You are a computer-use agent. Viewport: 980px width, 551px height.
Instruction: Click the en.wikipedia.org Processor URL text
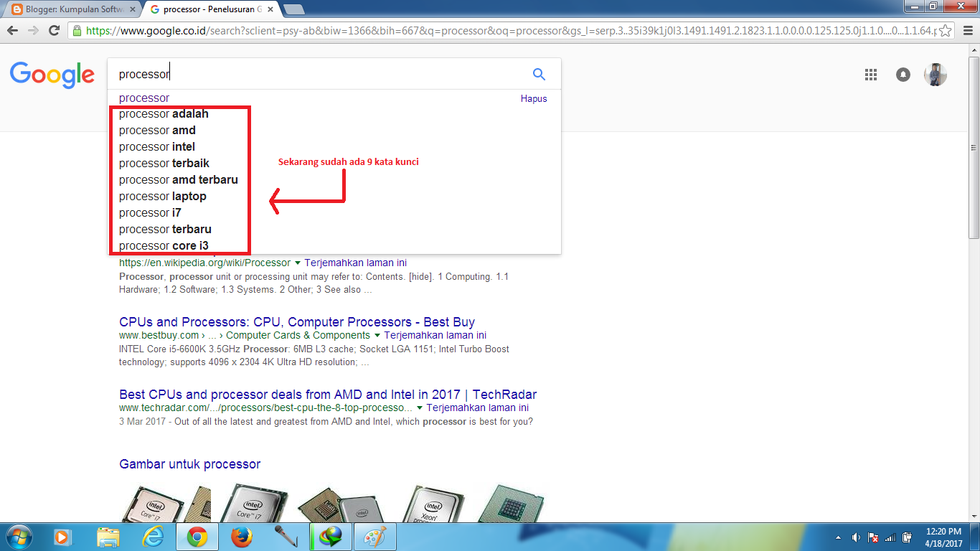click(x=205, y=263)
